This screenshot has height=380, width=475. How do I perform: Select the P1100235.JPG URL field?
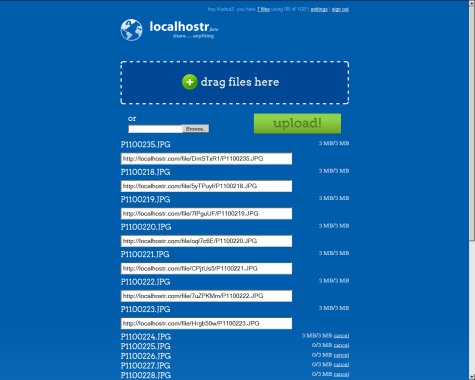pyautogui.click(x=206, y=159)
